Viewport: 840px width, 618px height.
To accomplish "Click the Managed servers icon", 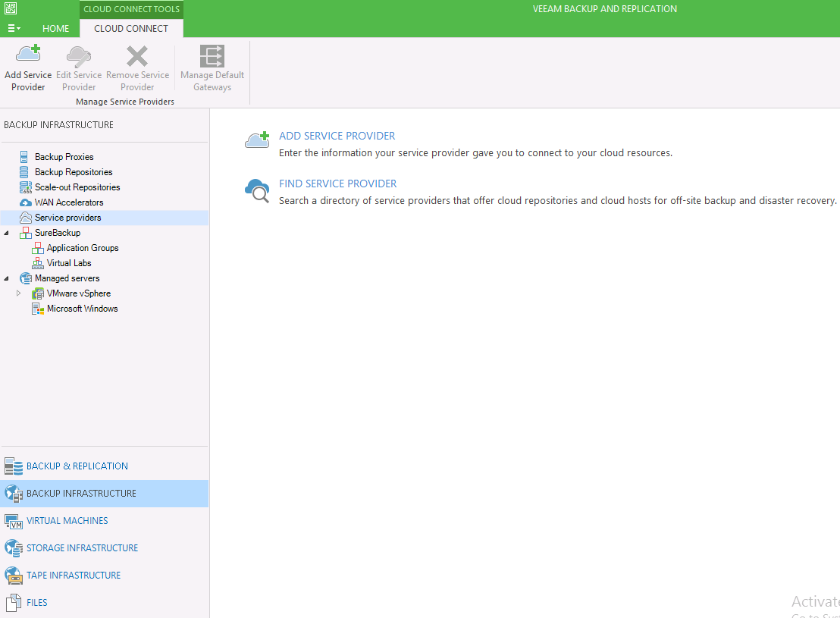I will coord(25,278).
